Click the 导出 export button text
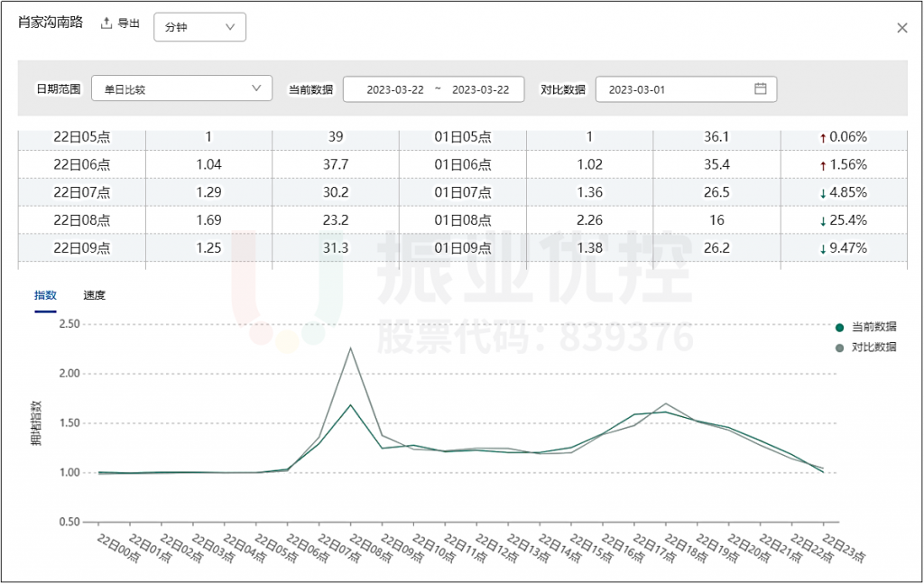 (x=129, y=23)
